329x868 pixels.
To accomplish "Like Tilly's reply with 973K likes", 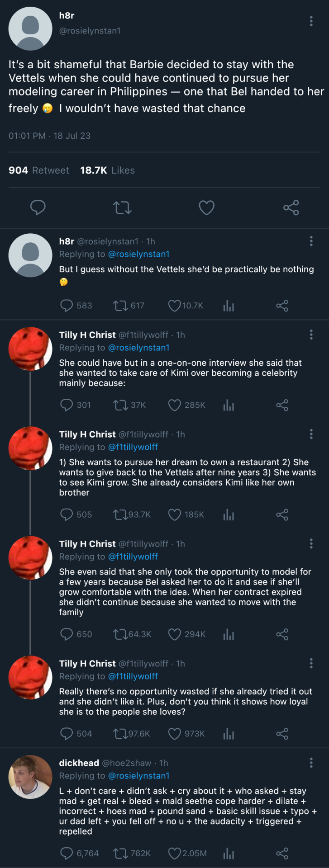I will (175, 734).
